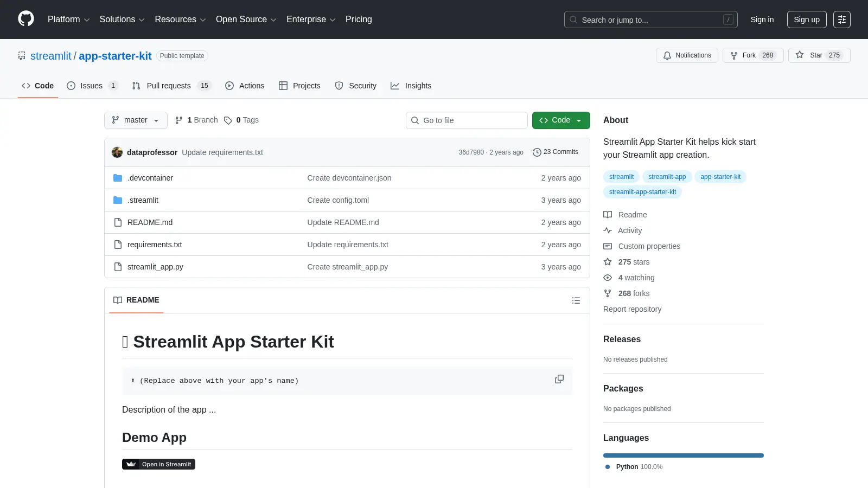Screen dimensions: 868x488
Task: Click the book icon beside Readme
Action: [x=608, y=215]
